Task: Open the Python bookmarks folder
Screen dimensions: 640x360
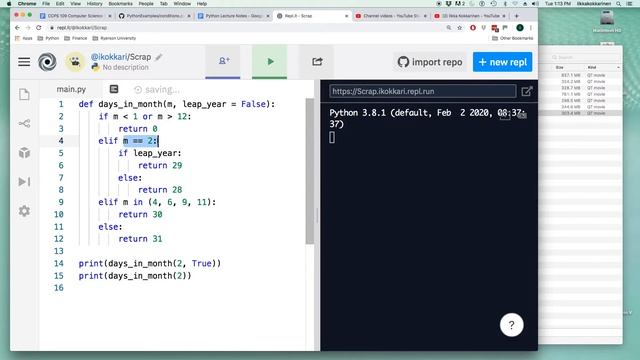Action: pos(49,38)
